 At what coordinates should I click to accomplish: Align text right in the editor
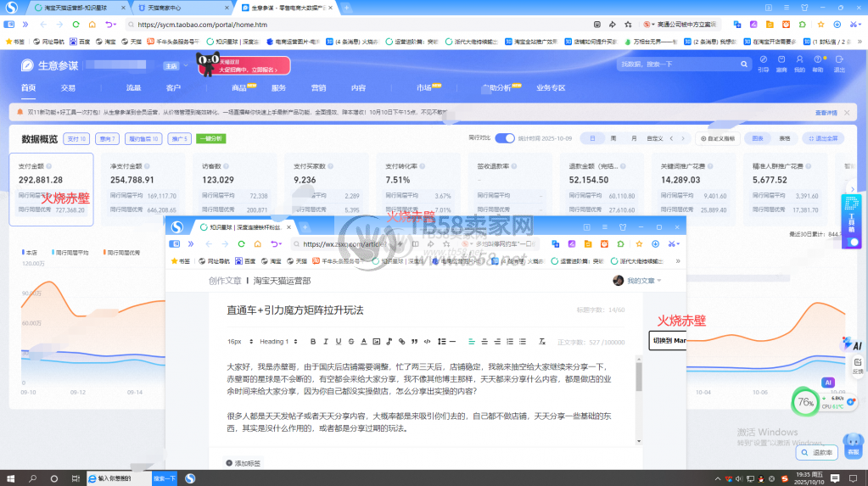coord(497,342)
